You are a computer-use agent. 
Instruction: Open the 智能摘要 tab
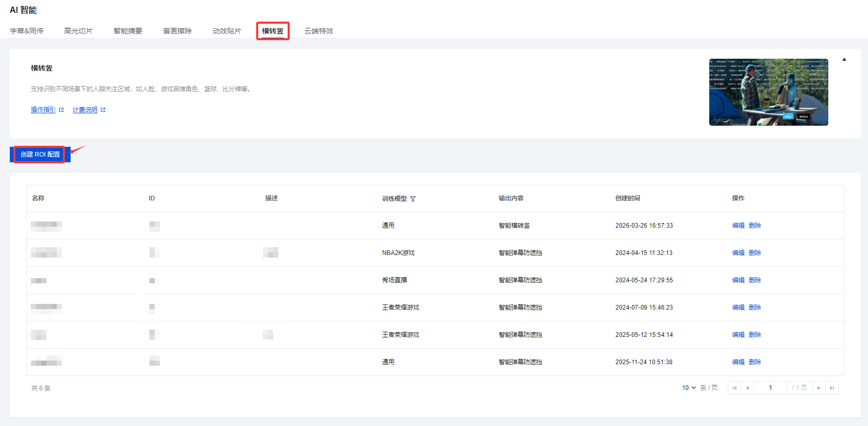tap(128, 31)
